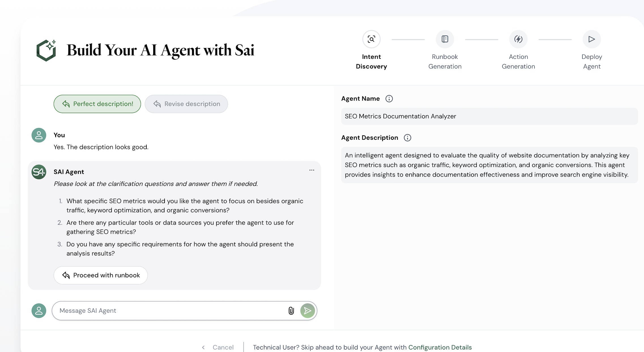Click the SAI Agent sender name
Image resolution: width=644 pixels, height=352 pixels.
click(x=69, y=172)
